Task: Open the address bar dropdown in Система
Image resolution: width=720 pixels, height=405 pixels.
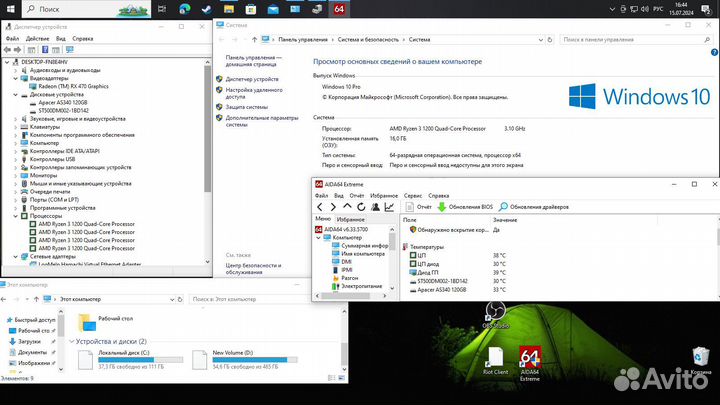Action: click(x=540, y=40)
